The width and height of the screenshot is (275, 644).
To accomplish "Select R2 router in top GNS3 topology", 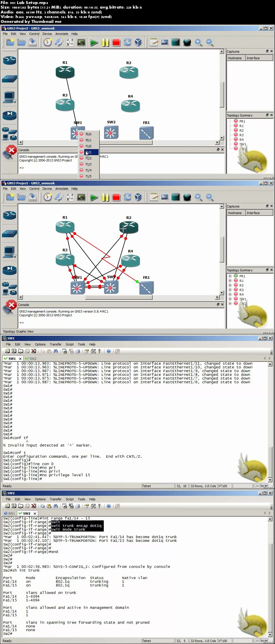I will (129, 72).
